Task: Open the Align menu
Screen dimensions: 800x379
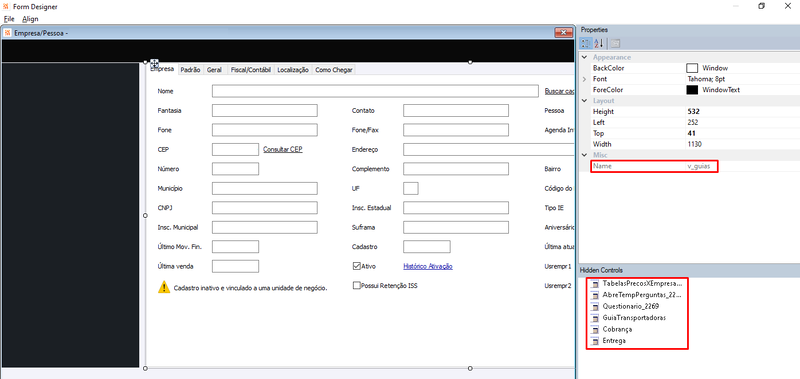Action: [30, 19]
